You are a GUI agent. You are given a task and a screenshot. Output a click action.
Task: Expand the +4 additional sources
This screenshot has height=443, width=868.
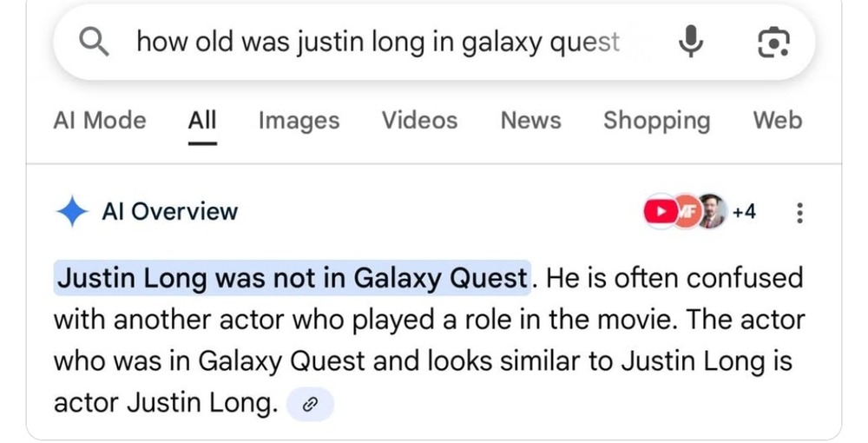tap(745, 211)
